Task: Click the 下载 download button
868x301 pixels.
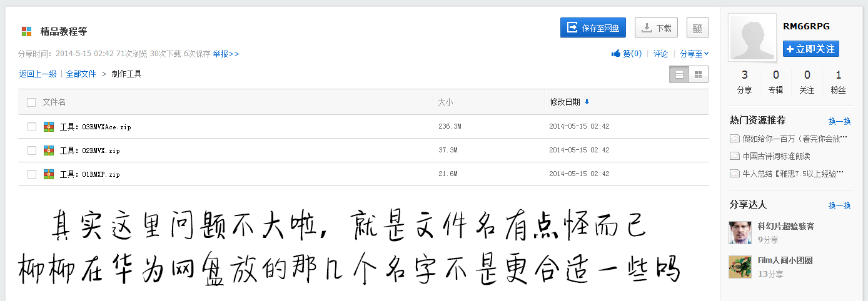Action: point(656,27)
